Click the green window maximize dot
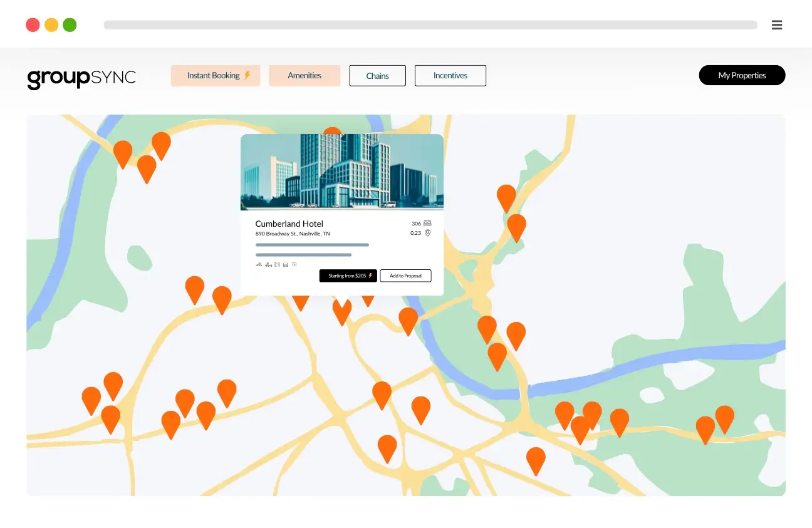 point(70,25)
